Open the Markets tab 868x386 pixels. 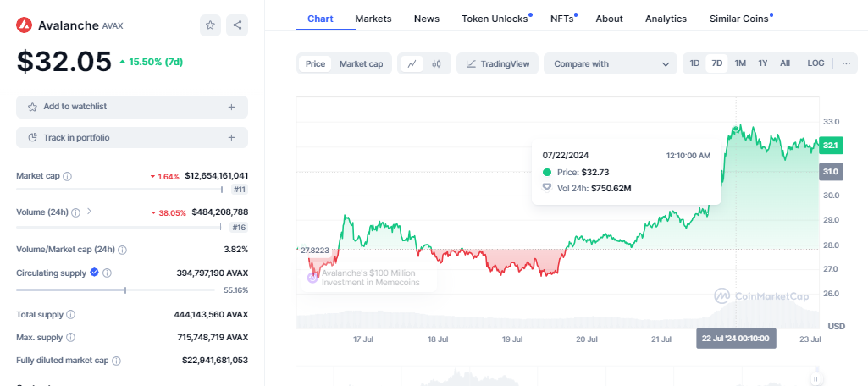(x=373, y=19)
